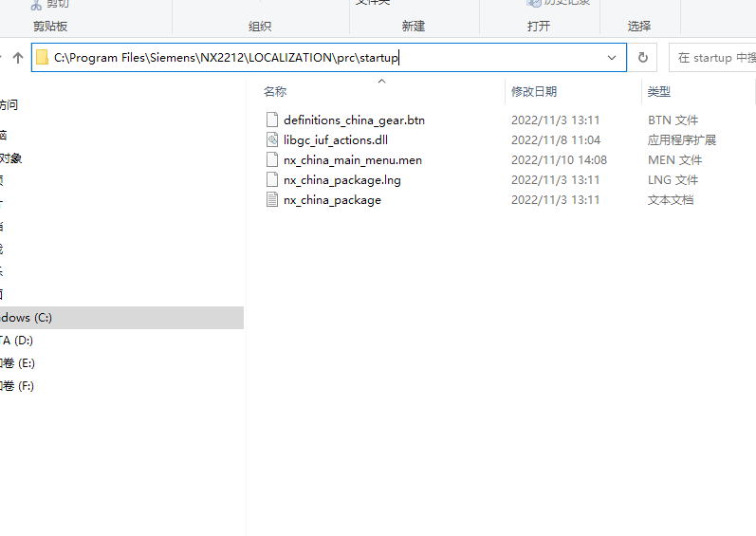Image resolution: width=756 pixels, height=536 pixels.
Task: Select the Windows (C:) drive in the sidebar
Action: [27, 318]
